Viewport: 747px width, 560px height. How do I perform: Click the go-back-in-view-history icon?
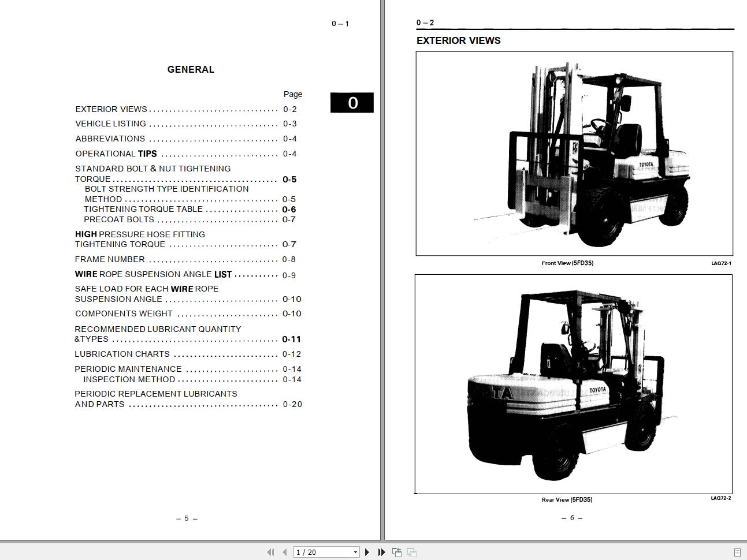(397, 552)
